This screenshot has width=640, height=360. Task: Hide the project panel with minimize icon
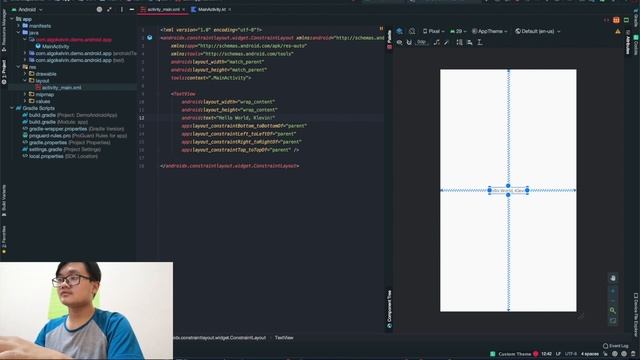point(131,9)
